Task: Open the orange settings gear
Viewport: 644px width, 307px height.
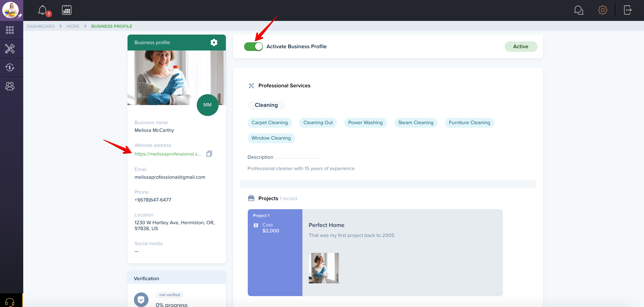Action: (x=603, y=10)
